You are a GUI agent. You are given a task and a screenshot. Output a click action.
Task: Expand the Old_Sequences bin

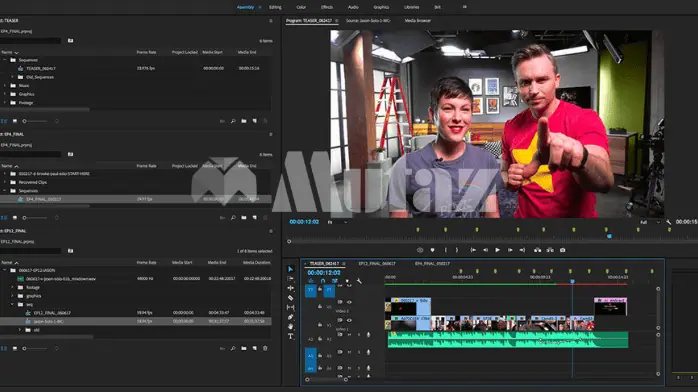pyautogui.click(x=12, y=77)
